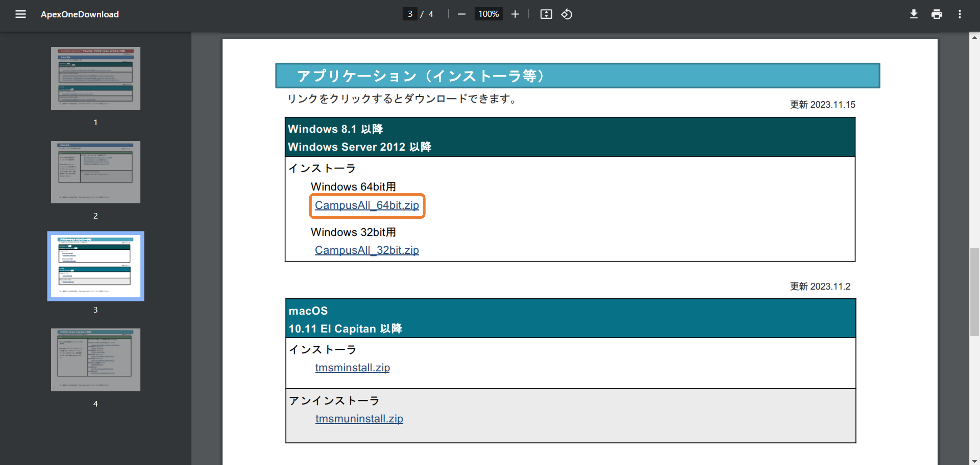Download tmsminstall.zip installer
Viewport: 980px width, 465px height.
click(352, 368)
